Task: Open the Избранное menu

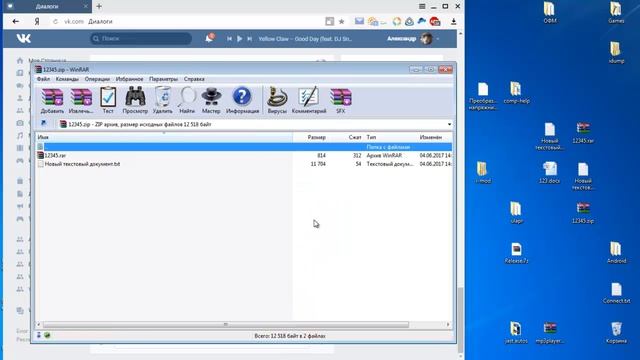Action: [129, 79]
